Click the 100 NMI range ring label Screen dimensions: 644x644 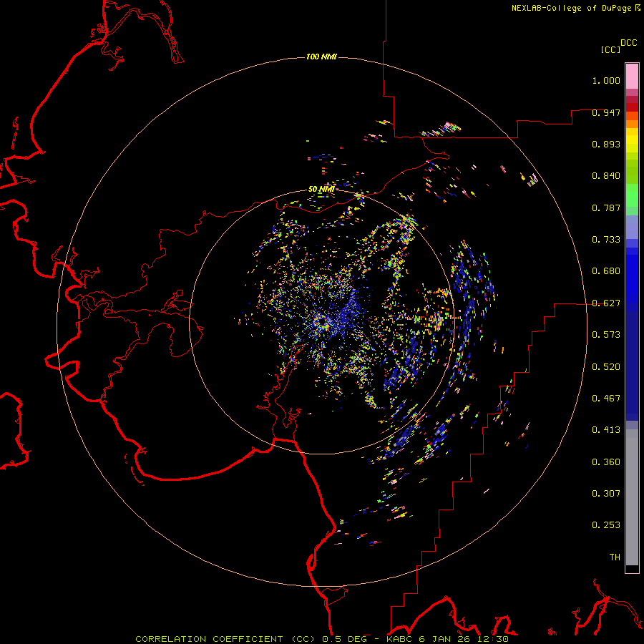click(321, 57)
